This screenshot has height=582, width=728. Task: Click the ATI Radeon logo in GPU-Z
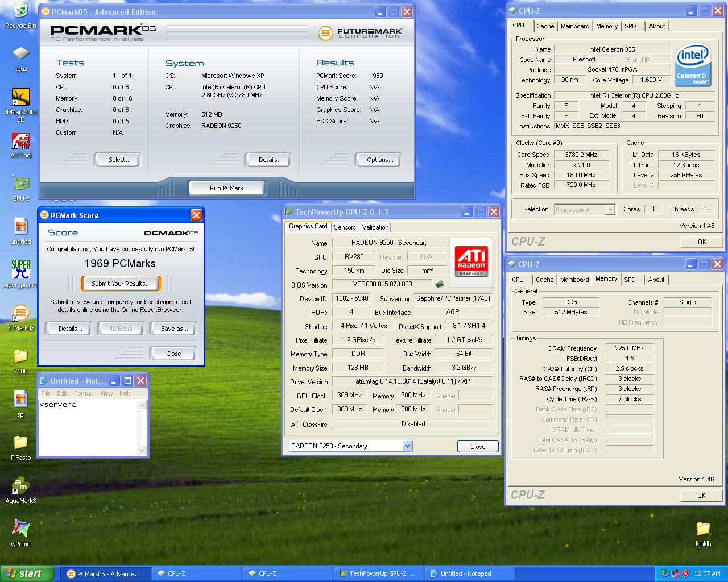(471, 262)
